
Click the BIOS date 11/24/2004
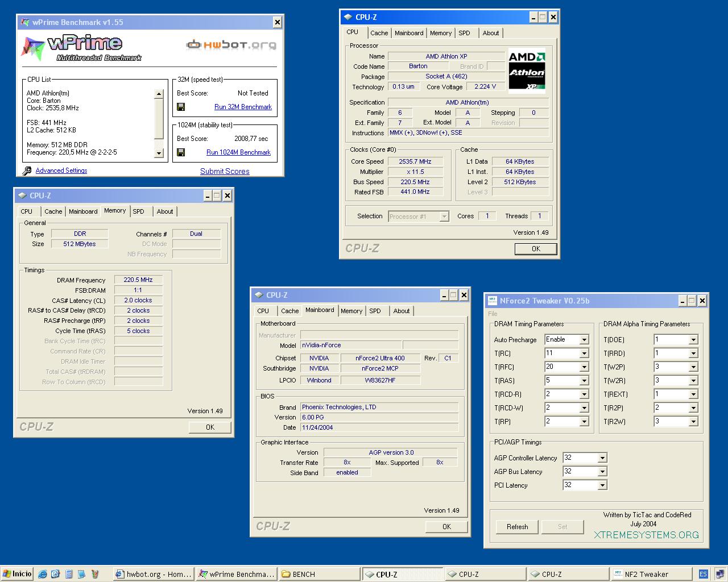point(379,427)
